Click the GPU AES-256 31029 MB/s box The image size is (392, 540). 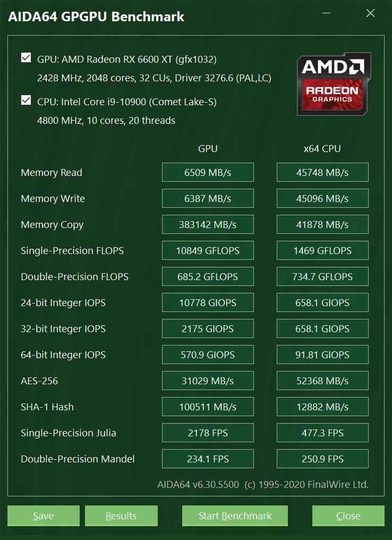[208, 381]
